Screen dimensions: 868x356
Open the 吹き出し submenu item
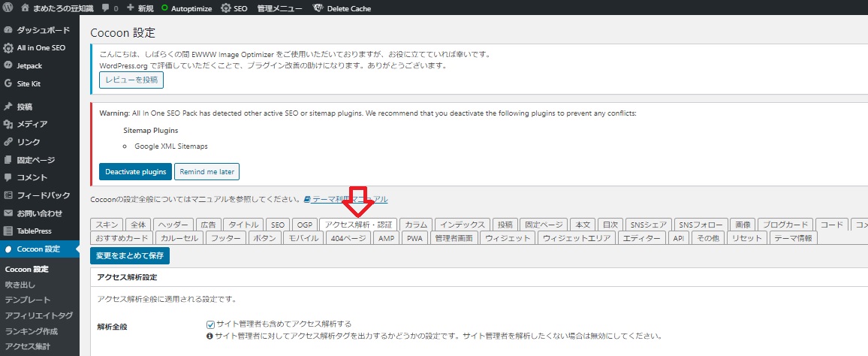[x=20, y=285]
